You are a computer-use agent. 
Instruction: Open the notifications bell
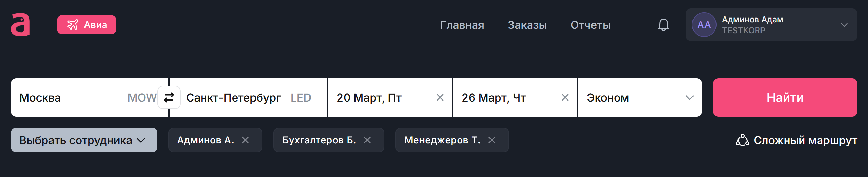pos(663,25)
